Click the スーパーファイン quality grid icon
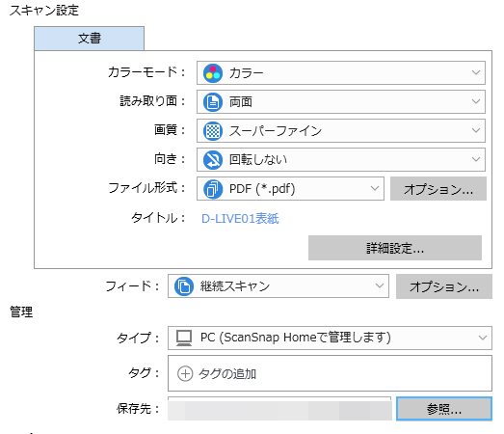The height and width of the screenshot is (434, 504). tap(213, 131)
